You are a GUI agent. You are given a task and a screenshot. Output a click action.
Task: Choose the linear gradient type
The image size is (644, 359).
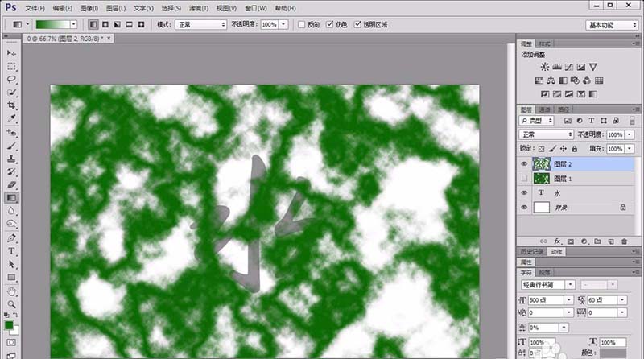[93, 25]
